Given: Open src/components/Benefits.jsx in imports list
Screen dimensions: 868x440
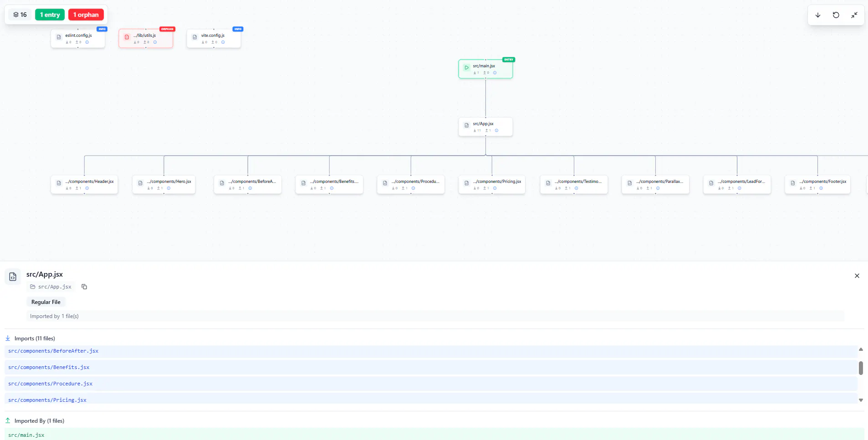Looking at the screenshot, I should click(x=431, y=368).
